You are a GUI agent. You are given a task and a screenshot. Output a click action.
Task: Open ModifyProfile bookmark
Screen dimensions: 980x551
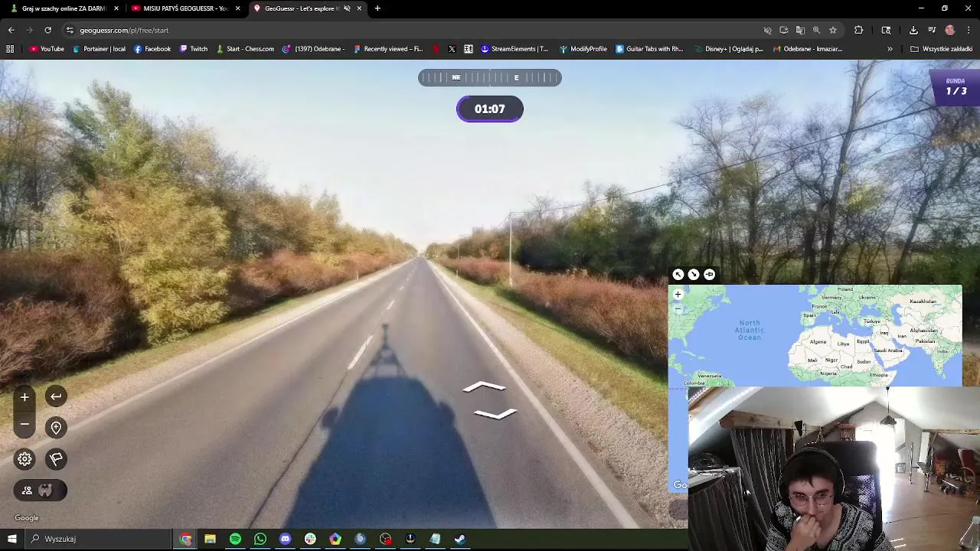coord(583,49)
